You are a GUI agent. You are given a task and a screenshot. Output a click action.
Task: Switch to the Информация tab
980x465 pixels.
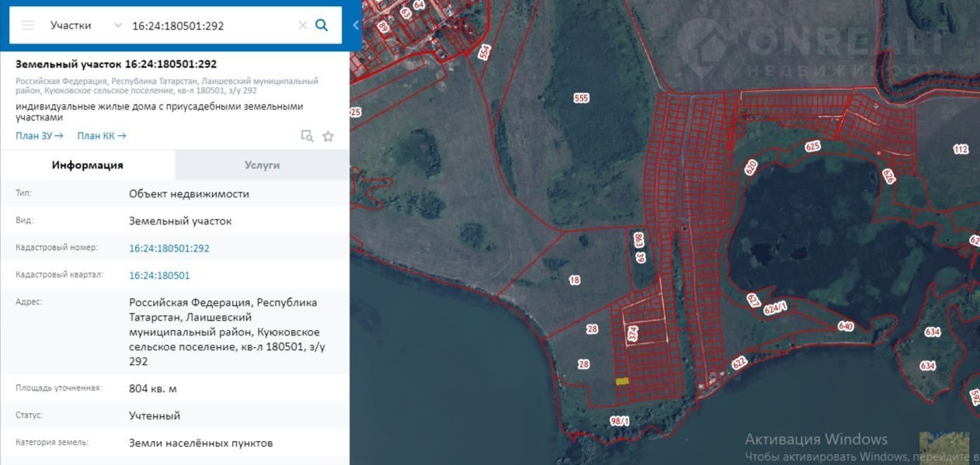88,165
